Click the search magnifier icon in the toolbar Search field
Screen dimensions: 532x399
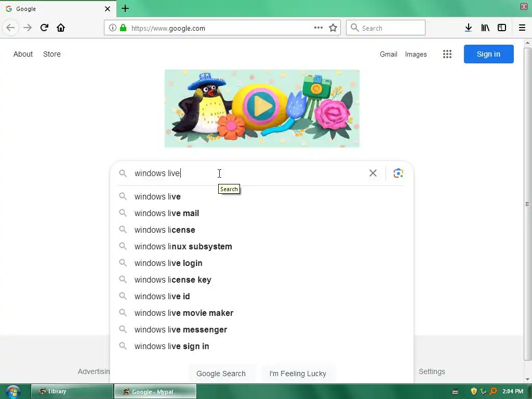tap(354, 28)
